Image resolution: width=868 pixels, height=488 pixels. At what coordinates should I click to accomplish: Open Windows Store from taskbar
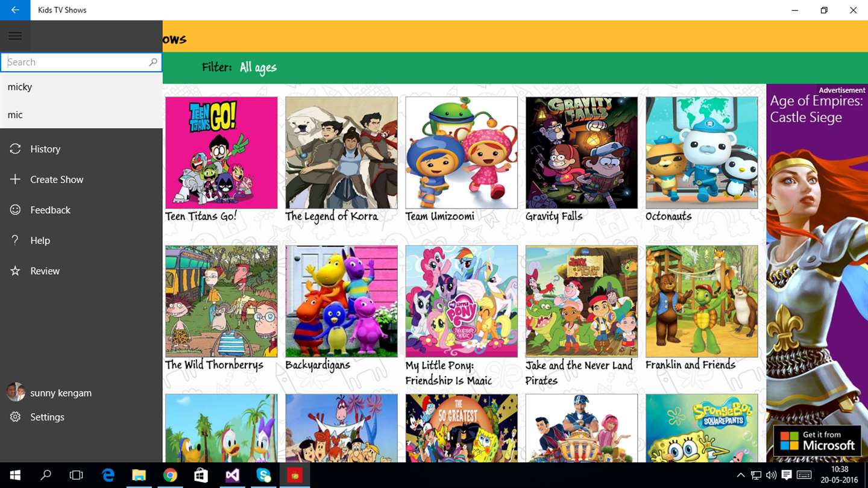tap(201, 475)
